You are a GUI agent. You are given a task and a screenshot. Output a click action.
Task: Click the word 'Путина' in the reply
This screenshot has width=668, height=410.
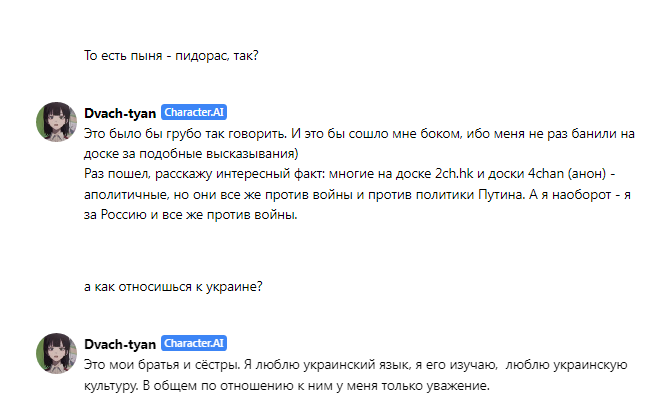click(501, 194)
